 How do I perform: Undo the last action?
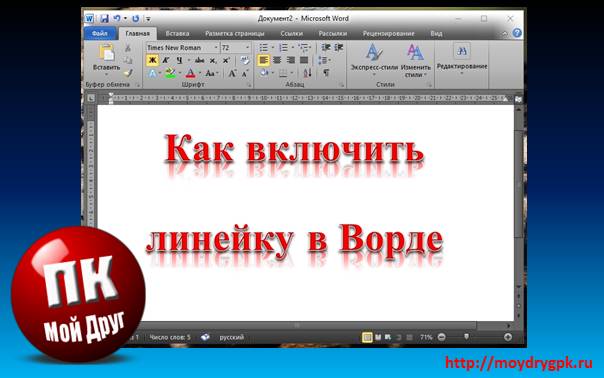pos(117,18)
